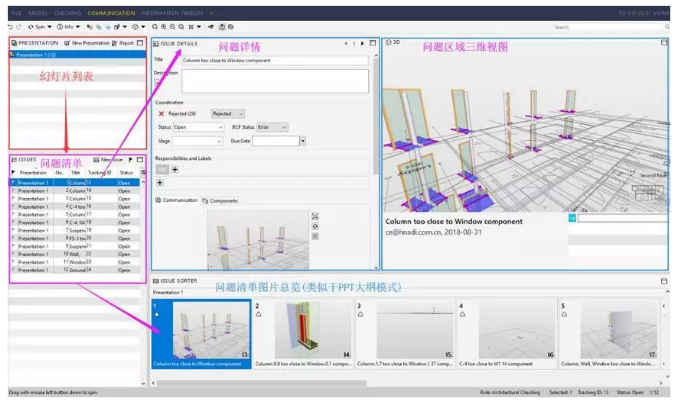Open the INFORMATION TAKEOFF tab
This screenshot has height=409, width=675.
pos(172,13)
